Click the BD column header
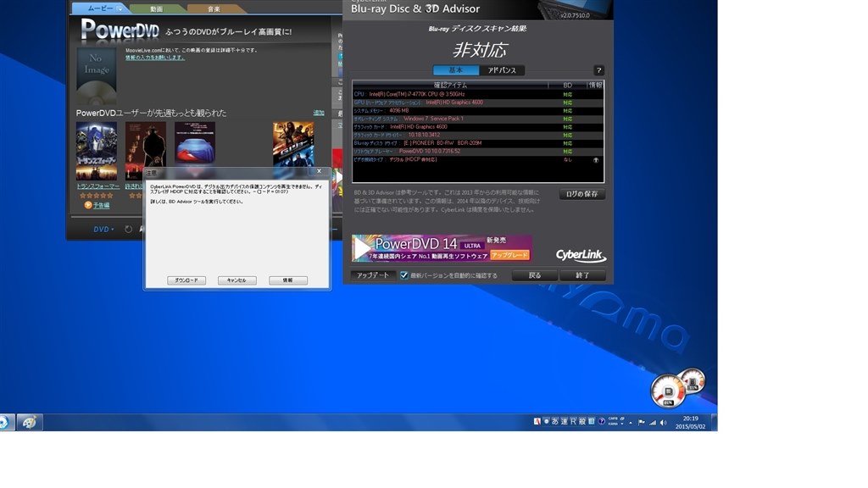This screenshot has height=488, width=868. coord(567,86)
